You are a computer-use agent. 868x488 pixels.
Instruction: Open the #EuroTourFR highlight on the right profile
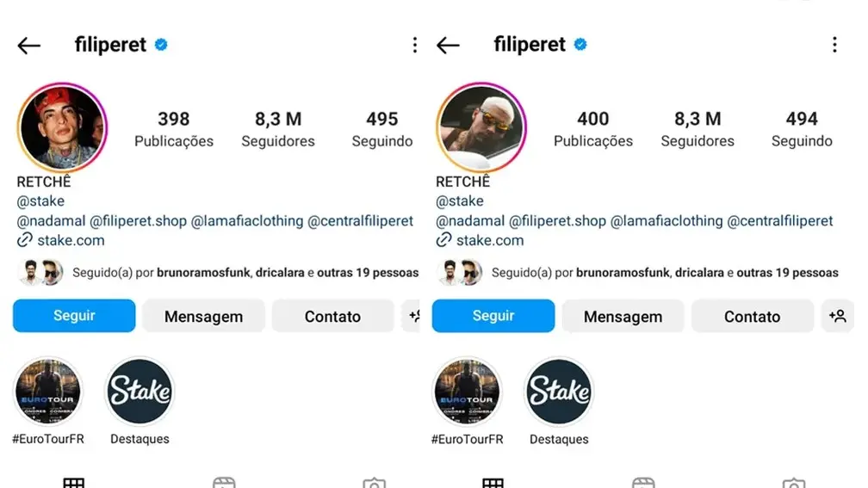pos(467,391)
